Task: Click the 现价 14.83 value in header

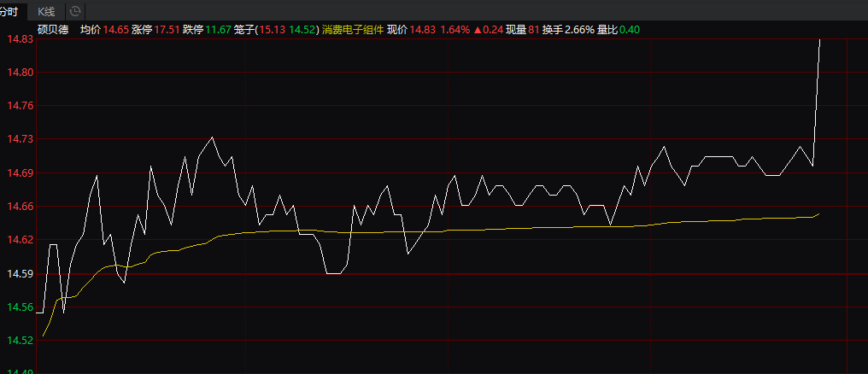Action: pyautogui.click(x=423, y=30)
